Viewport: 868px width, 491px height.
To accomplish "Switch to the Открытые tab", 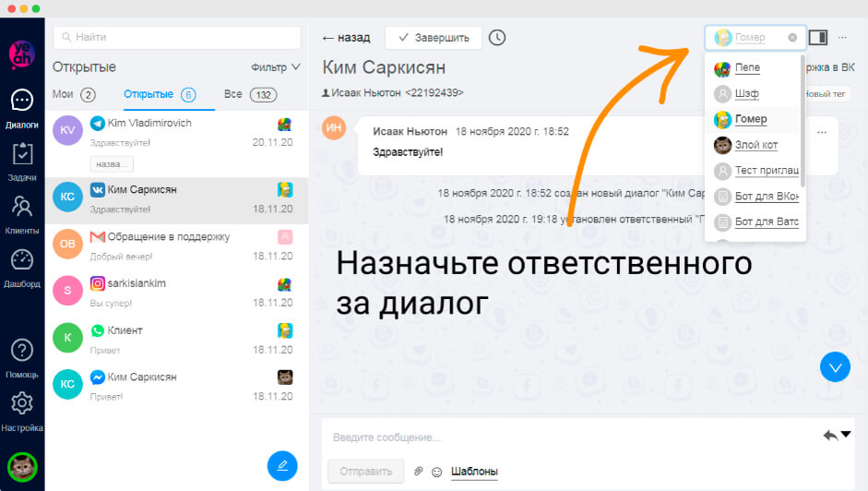I will click(160, 95).
